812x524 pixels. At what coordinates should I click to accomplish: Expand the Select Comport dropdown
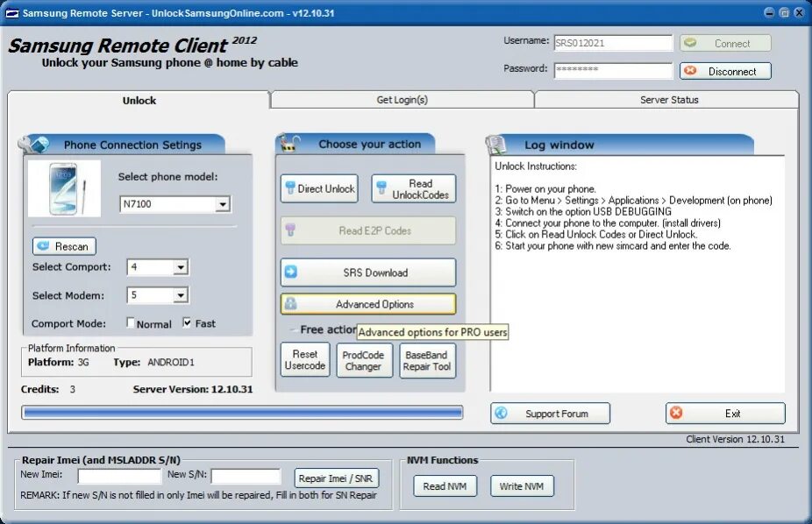click(181, 267)
